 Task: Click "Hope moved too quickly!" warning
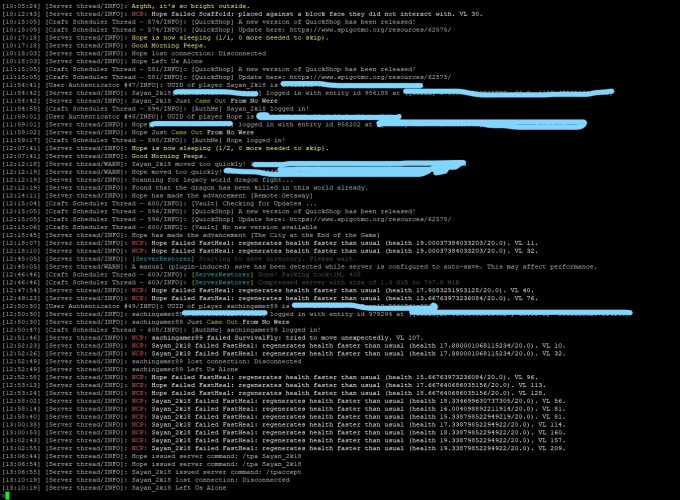tap(177, 172)
